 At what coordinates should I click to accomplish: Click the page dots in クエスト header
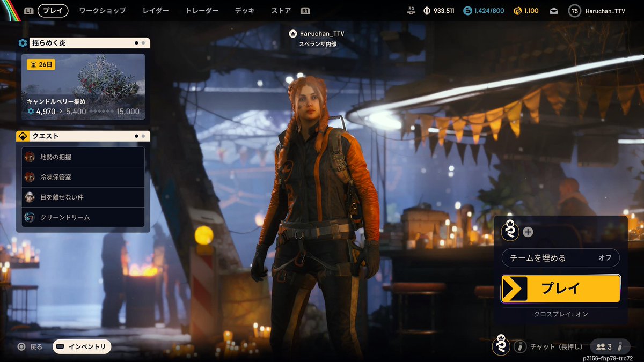click(140, 136)
